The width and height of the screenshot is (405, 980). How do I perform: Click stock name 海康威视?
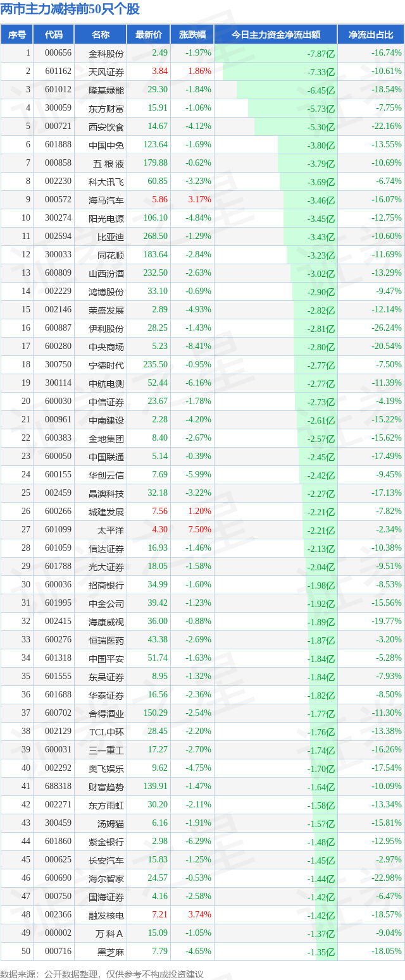click(106, 622)
